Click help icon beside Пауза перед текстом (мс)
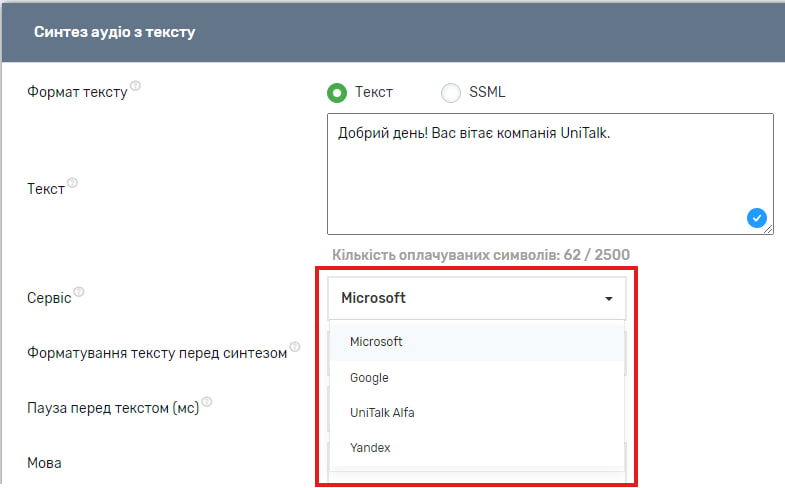Image resolution: width=785 pixels, height=488 pixels. click(x=207, y=403)
